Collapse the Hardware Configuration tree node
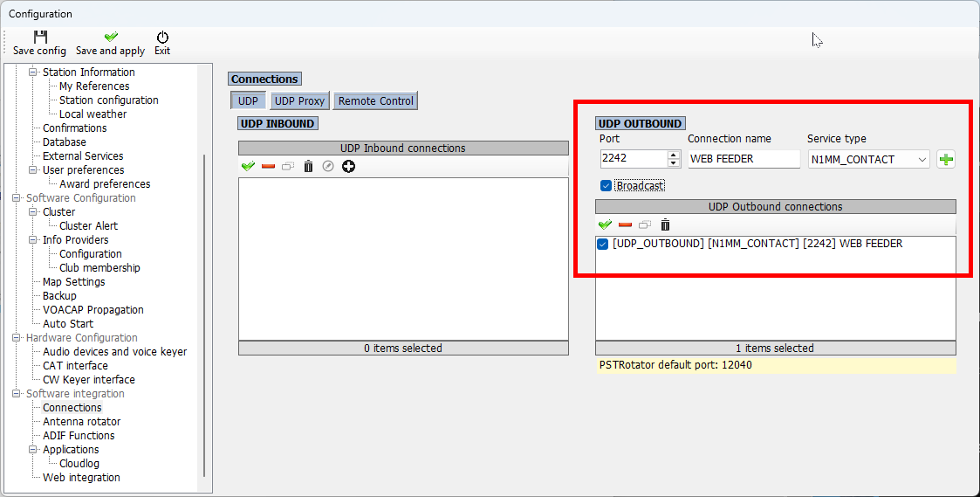This screenshot has height=497, width=980. [x=17, y=337]
